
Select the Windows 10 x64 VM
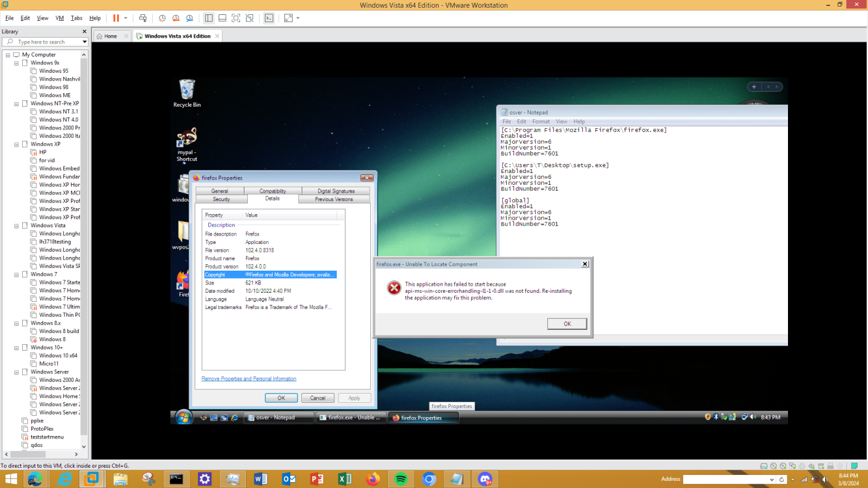(x=57, y=355)
